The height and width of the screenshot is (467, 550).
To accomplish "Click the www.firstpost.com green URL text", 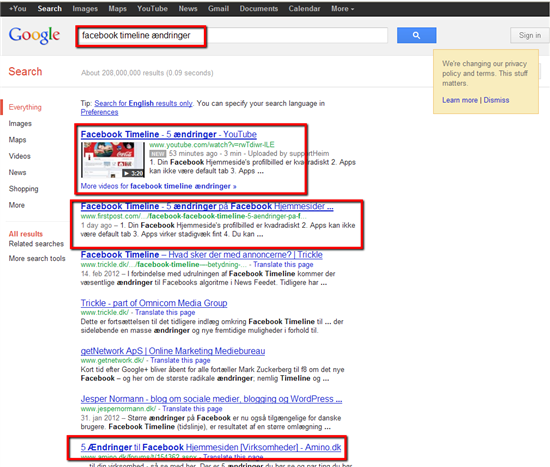I will tap(193, 216).
